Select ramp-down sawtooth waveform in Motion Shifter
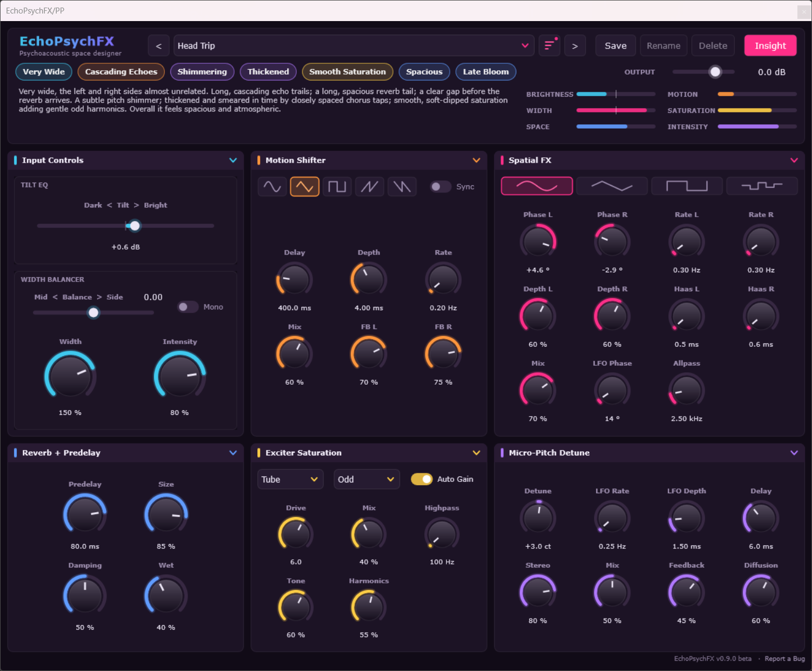Viewport: 812px width, 671px height. click(402, 186)
